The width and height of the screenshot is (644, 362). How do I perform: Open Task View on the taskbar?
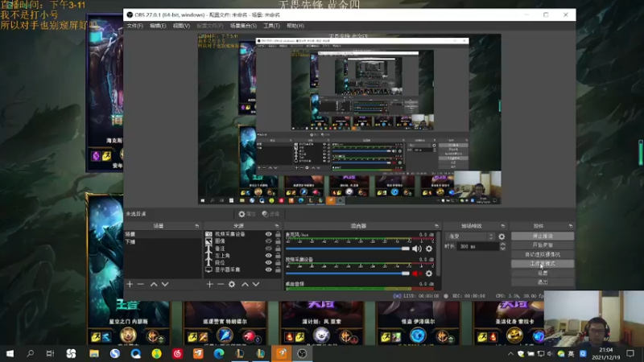[50, 353]
